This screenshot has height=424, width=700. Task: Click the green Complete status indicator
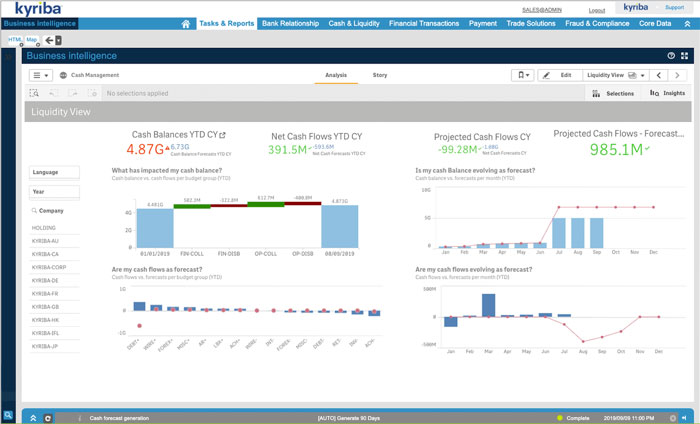559,418
